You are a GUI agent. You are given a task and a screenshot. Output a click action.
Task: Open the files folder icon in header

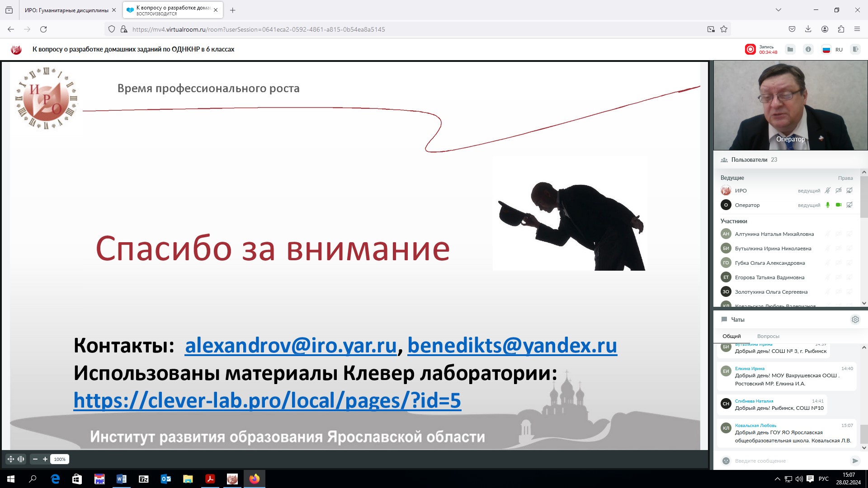(x=790, y=49)
